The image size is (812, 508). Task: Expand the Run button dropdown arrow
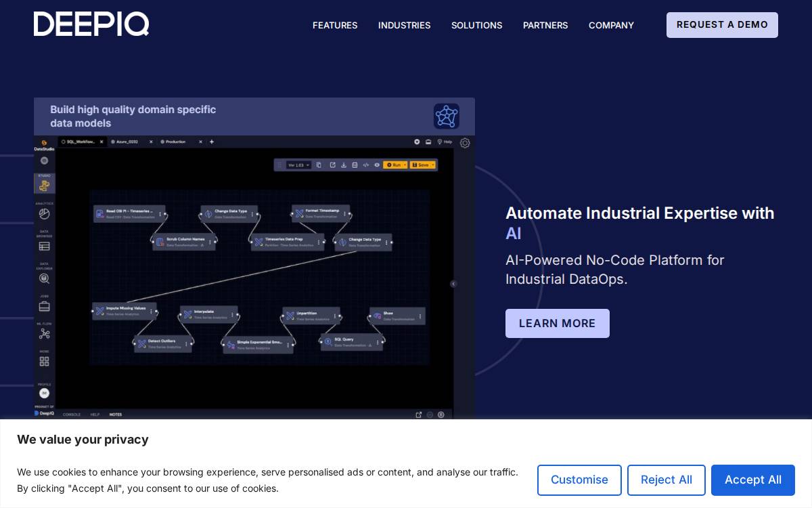tap(405, 165)
